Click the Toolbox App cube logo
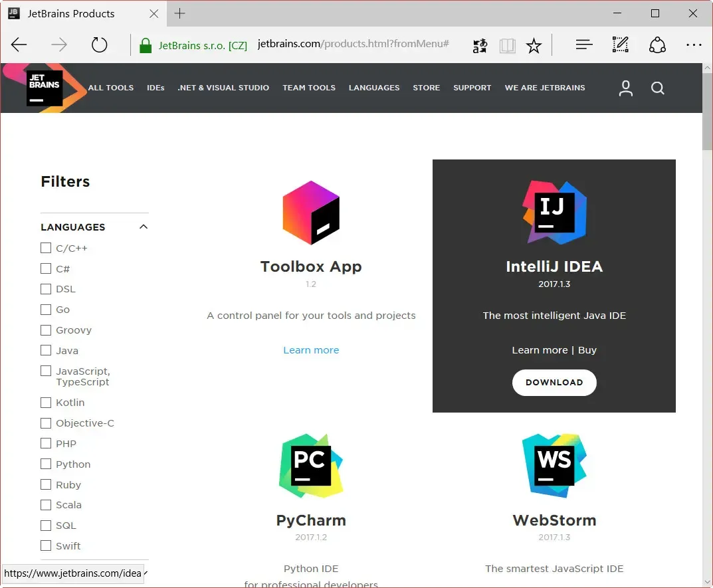This screenshot has height=588, width=713. 311,213
